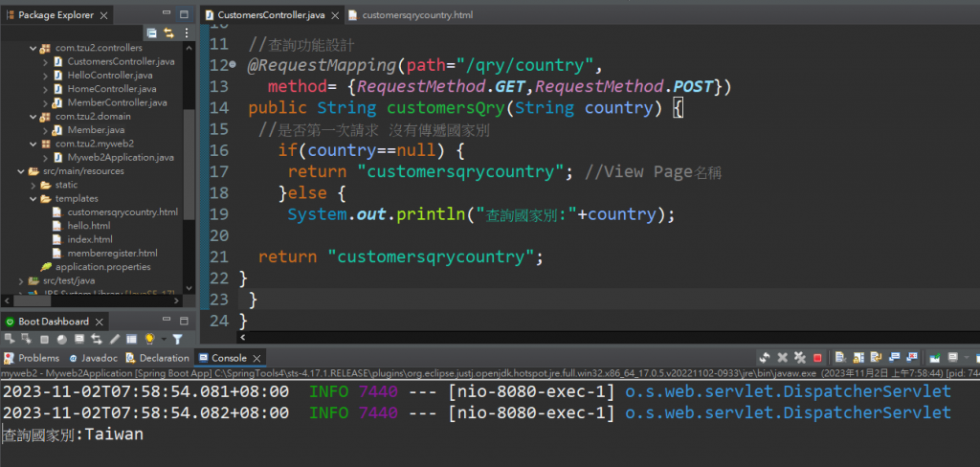Select memberregister.html in templates

pyautogui.click(x=113, y=254)
